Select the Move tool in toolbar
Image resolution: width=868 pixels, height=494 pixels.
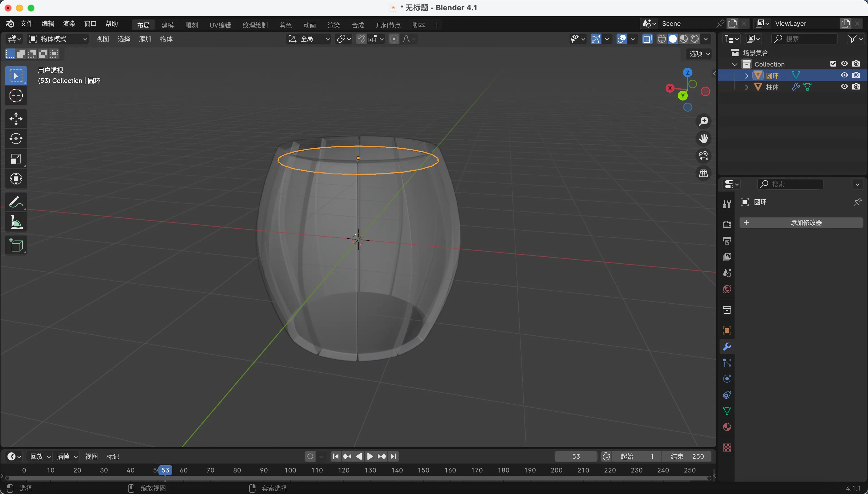pyautogui.click(x=16, y=119)
